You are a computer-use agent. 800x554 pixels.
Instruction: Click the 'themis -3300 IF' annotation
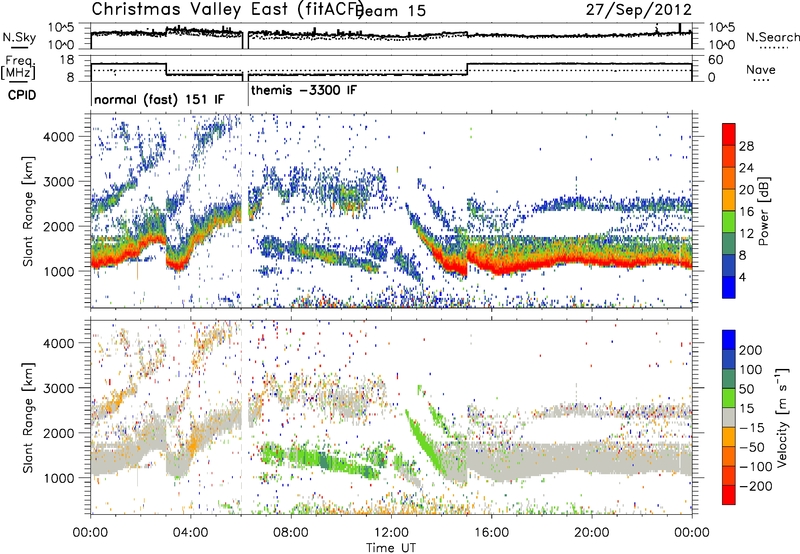click(x=304, y=90)
